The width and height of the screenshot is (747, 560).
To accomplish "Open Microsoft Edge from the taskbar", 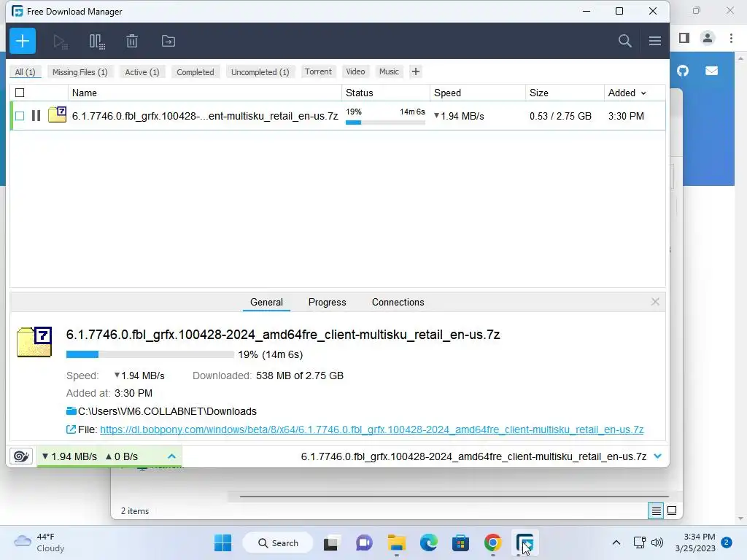I will coord(429,542).
